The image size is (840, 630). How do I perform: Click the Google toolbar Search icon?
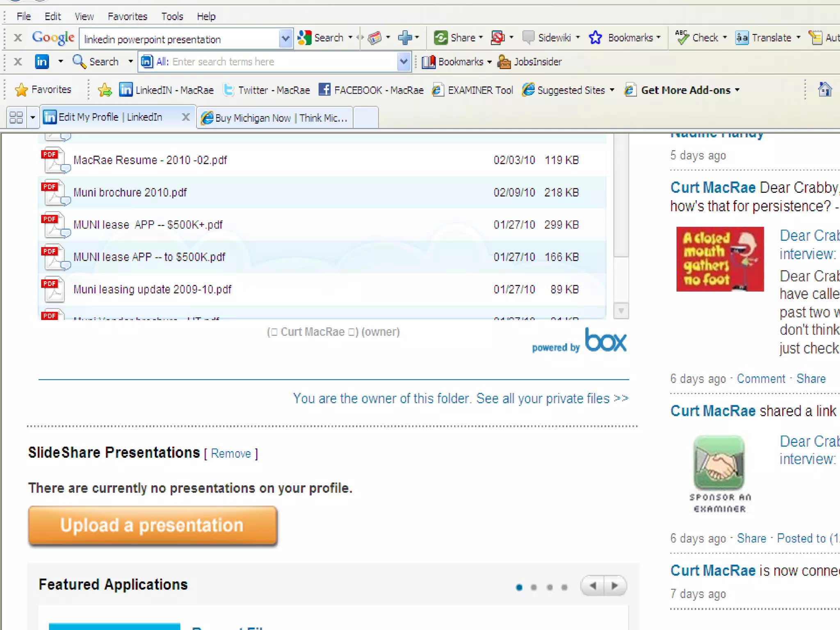pyautogui.click(x=304, y=38)
